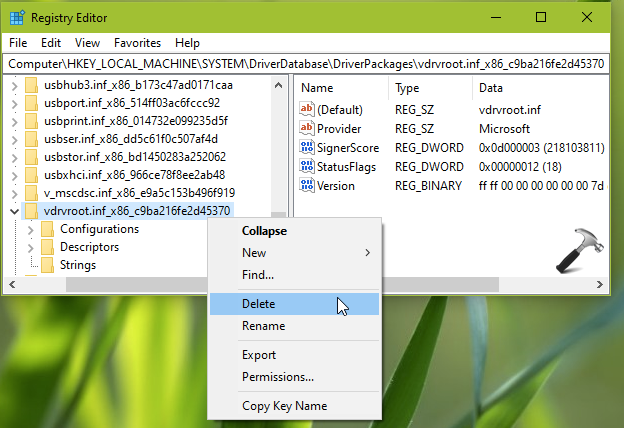Click the StatusFlags DWORD value icon
The image size is (624, 428).
307,167
